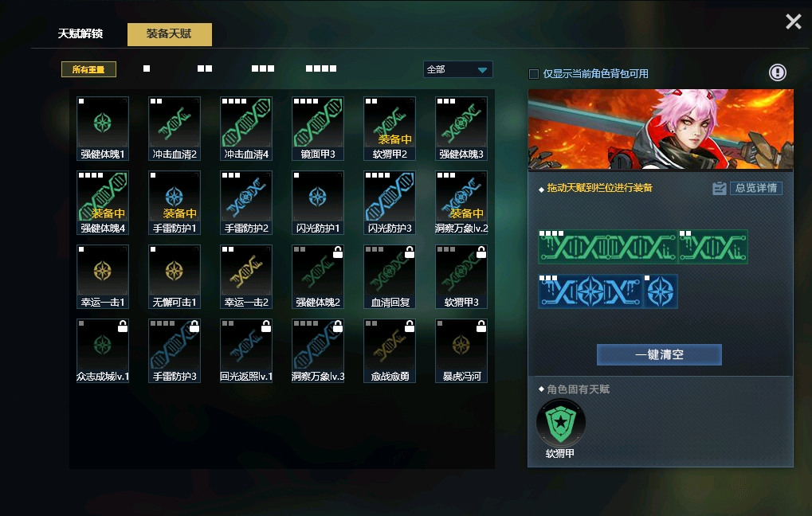812x516 pixels.
Task: Open the 全部 filter dropdown
Action: click(457, 69)
